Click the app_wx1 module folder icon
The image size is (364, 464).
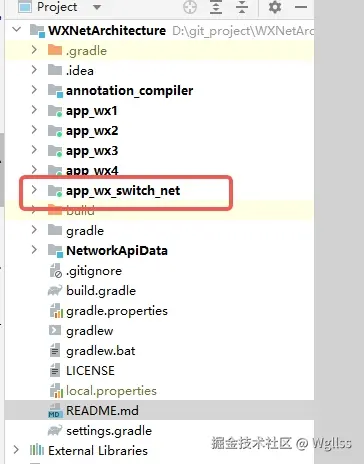[x=55, y=111]
